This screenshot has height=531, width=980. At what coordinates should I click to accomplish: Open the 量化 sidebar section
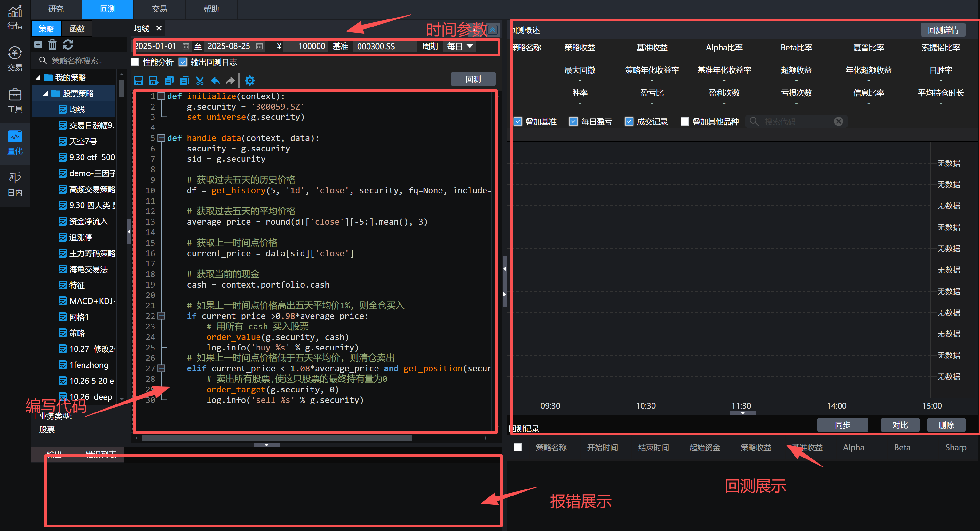click(x=15, y=143)
